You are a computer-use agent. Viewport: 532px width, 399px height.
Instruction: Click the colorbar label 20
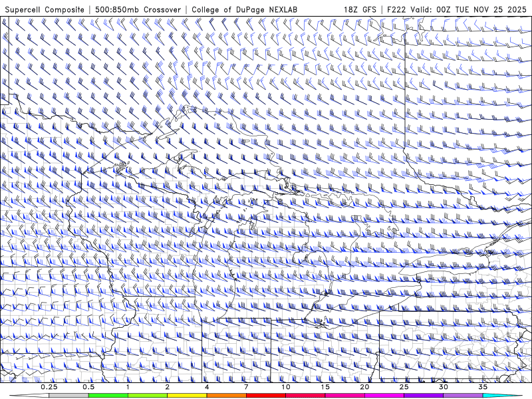(x=364, y=387)
